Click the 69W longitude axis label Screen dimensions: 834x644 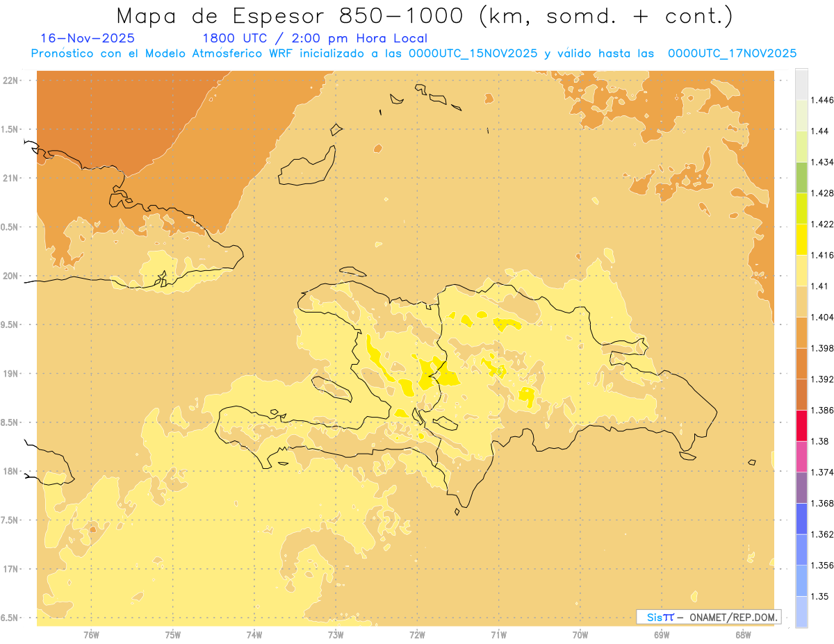tap(662, 634)
